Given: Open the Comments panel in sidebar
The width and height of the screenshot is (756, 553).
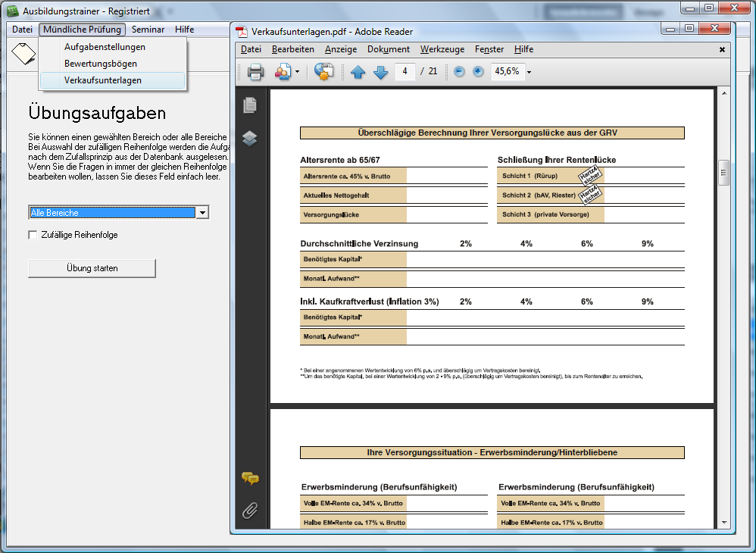Looking at the screenshot, I should tap(250, 478).
